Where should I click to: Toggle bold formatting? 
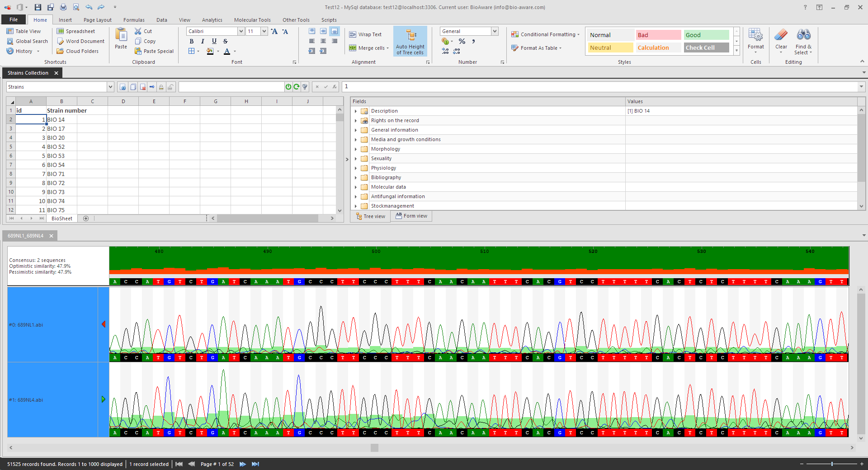[x=191, y=41]
